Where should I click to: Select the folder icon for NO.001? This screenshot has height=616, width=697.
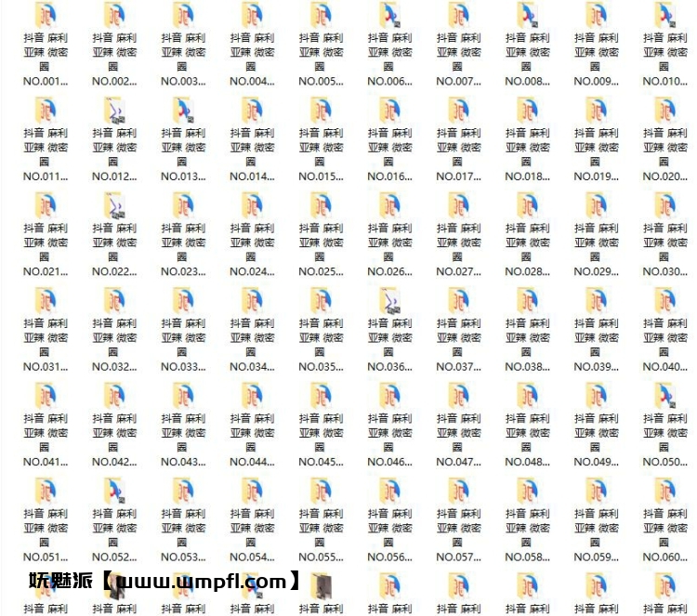pyautogui.click(x=46, y=15)
